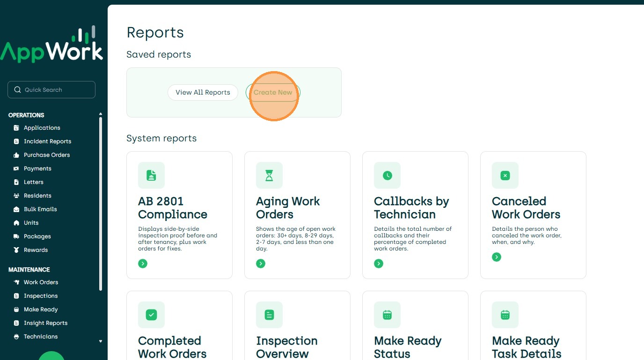Open Aging Work Orders via green arrow
Screen dimensions: 644x360
261,264
